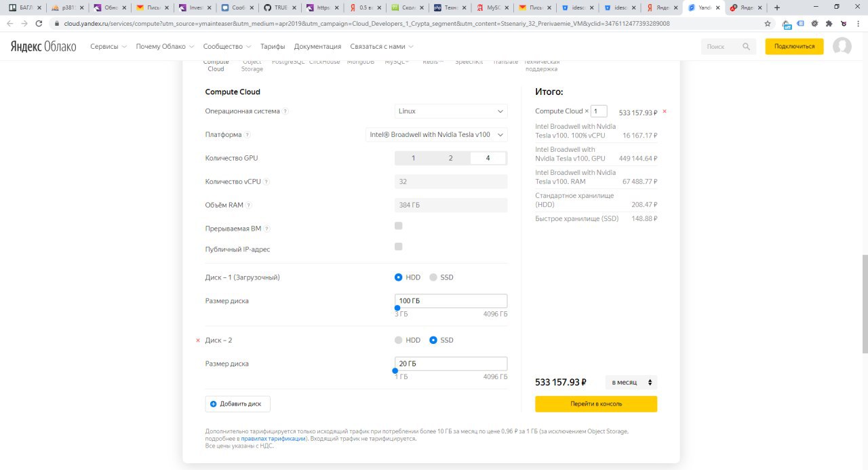This screenshot has width=868, height=470.
Task: Click the Яндекс Облако logo
Action: point(43,47)
